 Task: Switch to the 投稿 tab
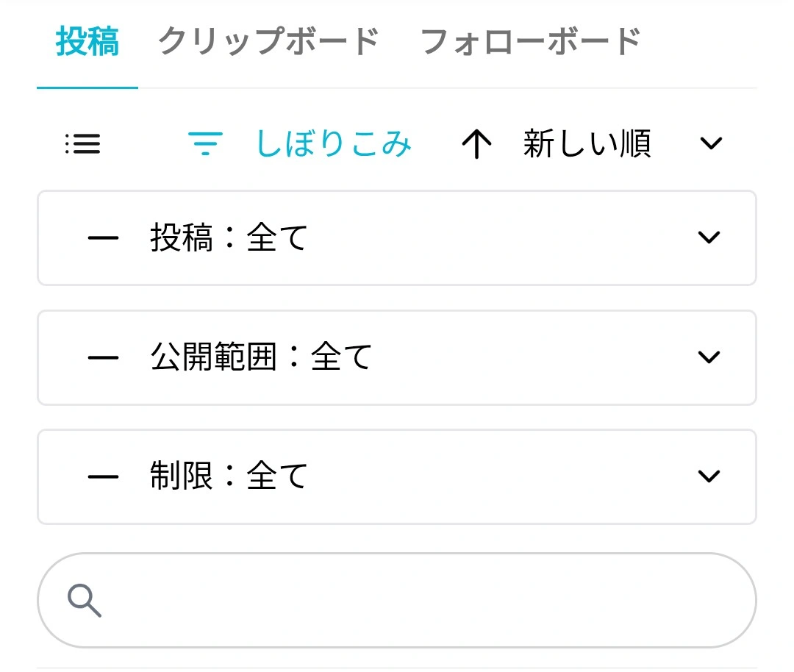(87, 42)
